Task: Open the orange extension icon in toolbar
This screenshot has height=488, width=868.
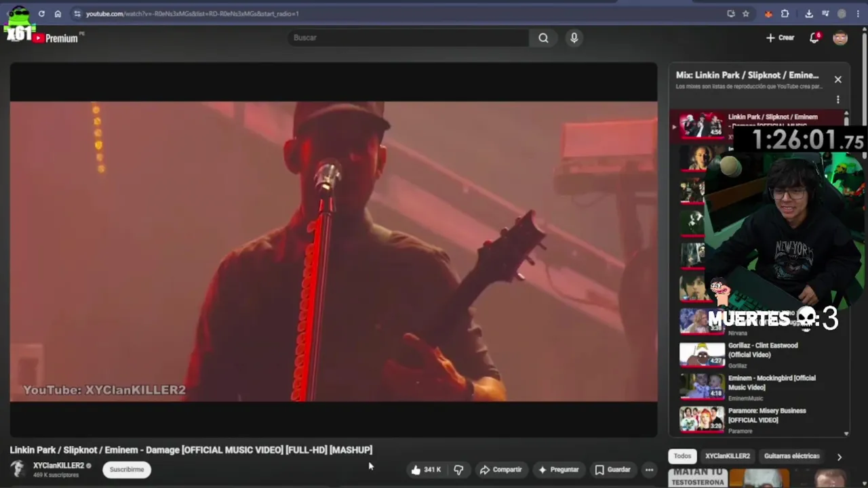Action: coord(768,14)
